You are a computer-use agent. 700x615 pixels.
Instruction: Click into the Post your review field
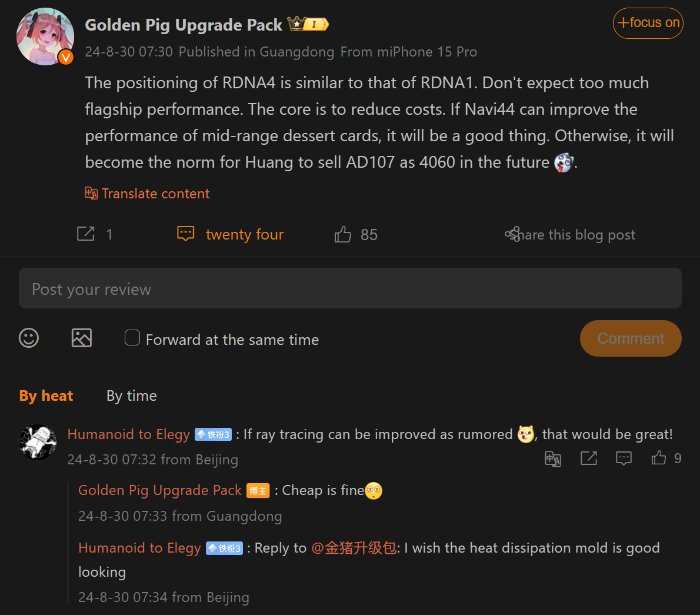pos(350,288)
